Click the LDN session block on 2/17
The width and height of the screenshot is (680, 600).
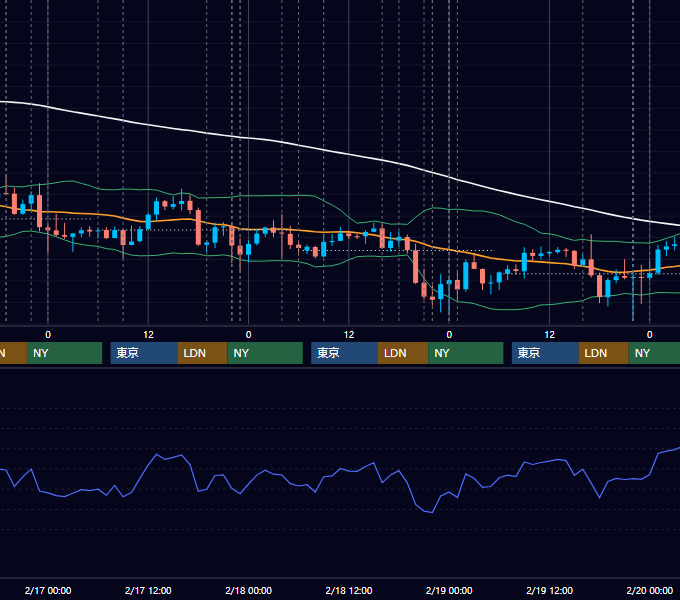click(x=203, y=353)
